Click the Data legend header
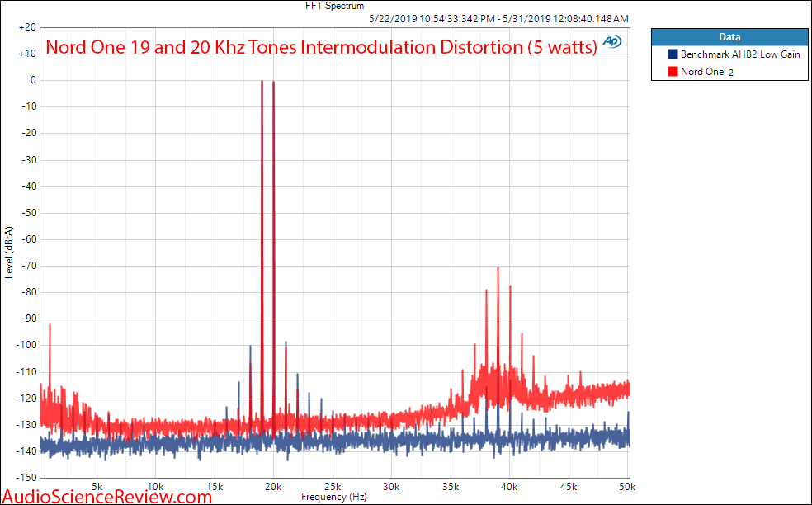812x505 pixels. click(x=729, y=37)
